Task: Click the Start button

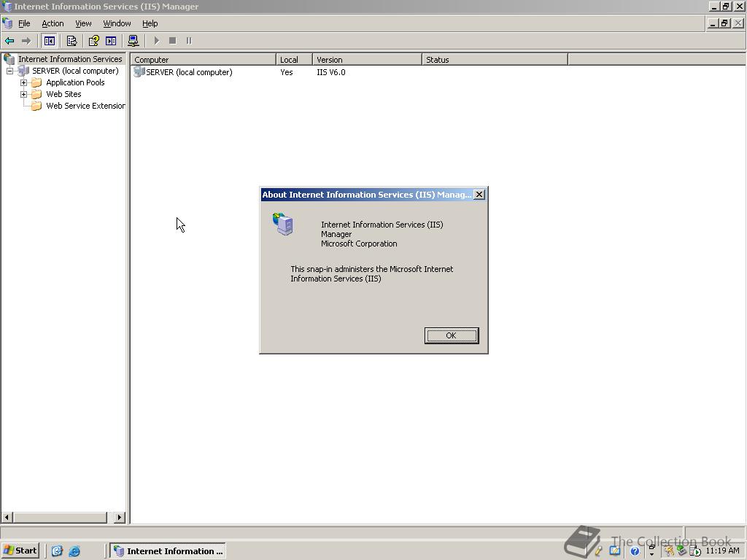Action: (20, 551)
